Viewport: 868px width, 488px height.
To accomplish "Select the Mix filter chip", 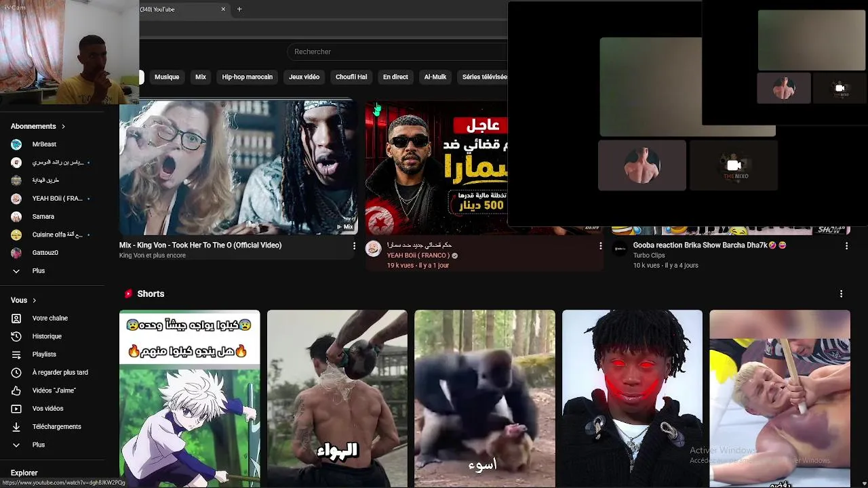I will 201,77.
